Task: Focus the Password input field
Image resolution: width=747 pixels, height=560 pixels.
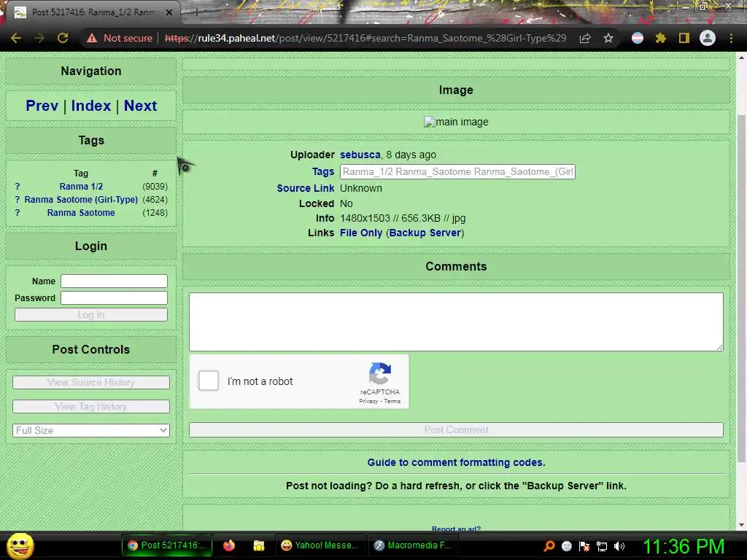Action: coord(114,297)
